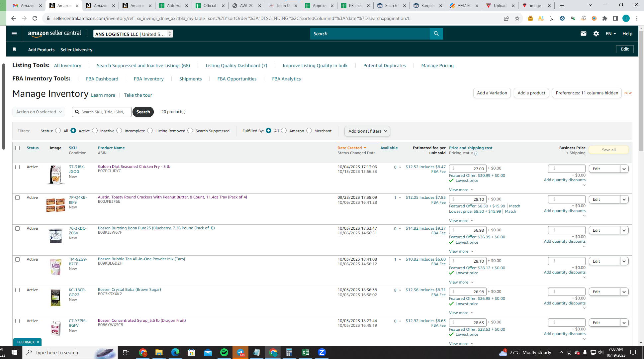Open the settings gear icon
This screenshot has width=644, height=359.
(x=596, y=34)
